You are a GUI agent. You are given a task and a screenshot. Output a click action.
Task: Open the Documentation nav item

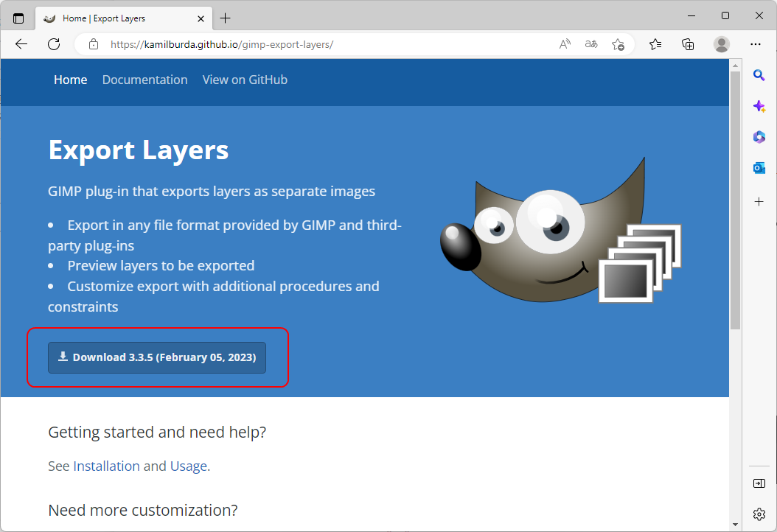144,80
